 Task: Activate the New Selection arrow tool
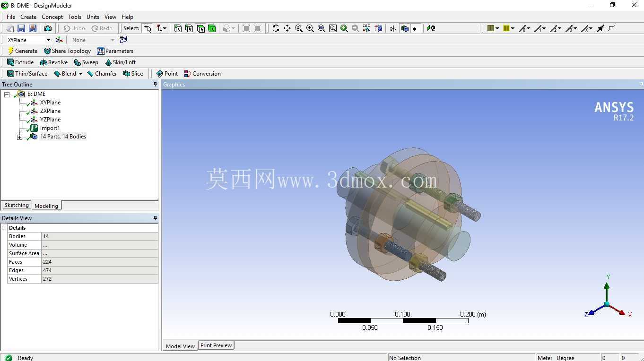click(x=148, y=28)
